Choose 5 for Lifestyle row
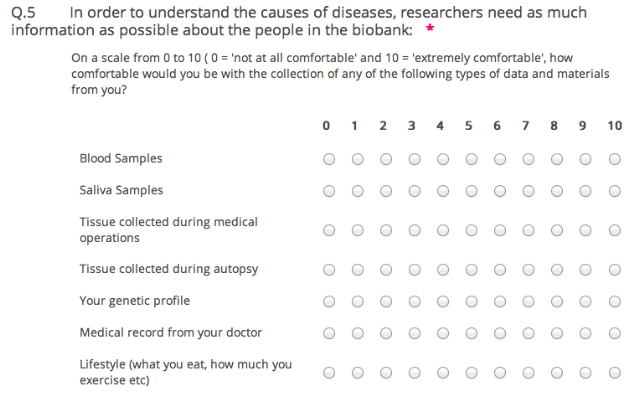Screen dimensions: 640x397 click(x=471, y=373)
